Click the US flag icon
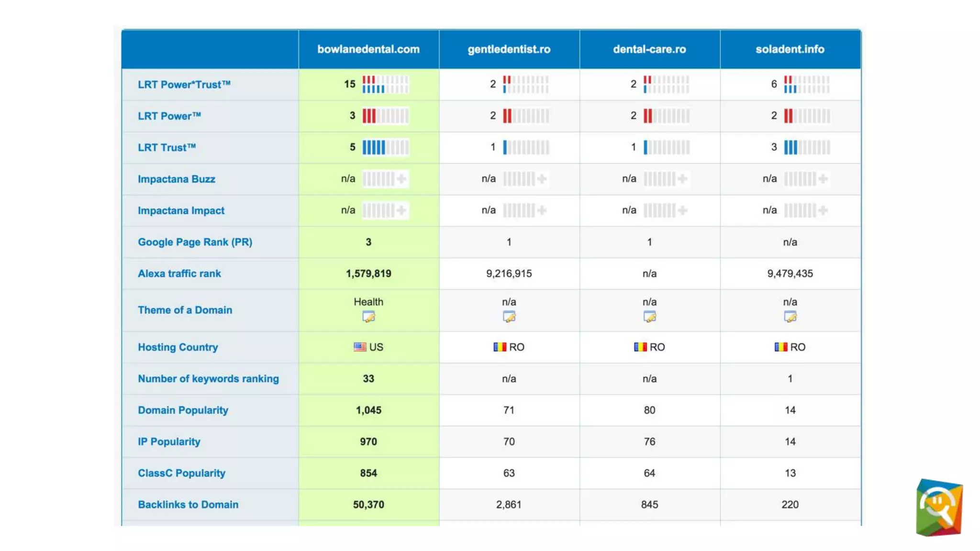 pyautogui.click(x=360, y=347)
